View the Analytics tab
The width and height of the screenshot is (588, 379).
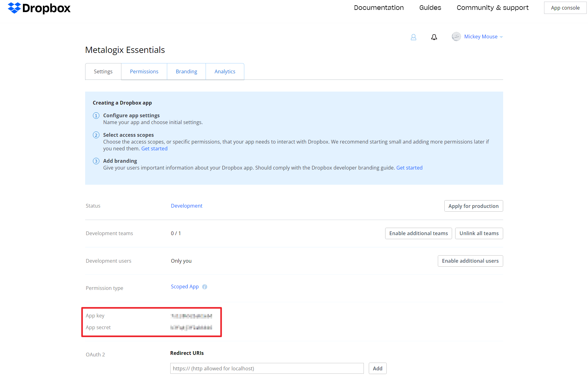pyautogui.click(x=225, y=71)
